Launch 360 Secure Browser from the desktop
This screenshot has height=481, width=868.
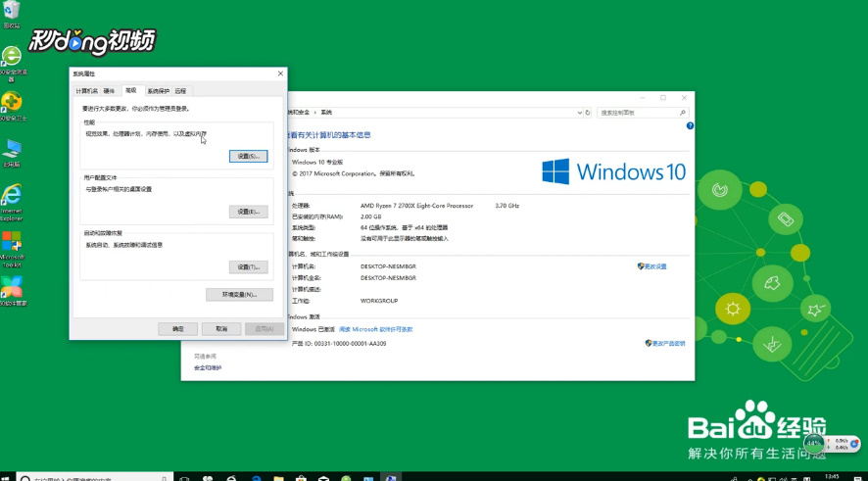point(12,64)
